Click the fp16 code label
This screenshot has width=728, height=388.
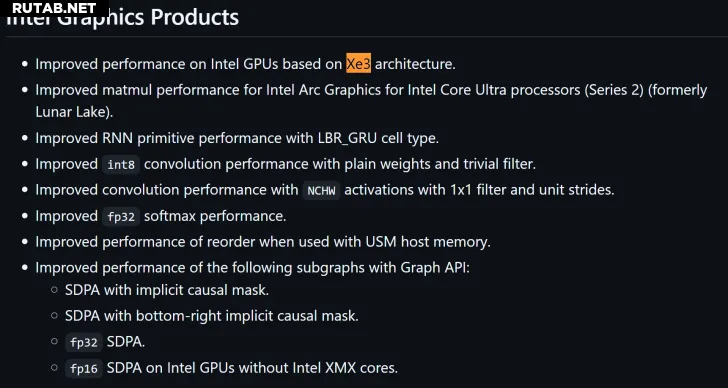84,369
